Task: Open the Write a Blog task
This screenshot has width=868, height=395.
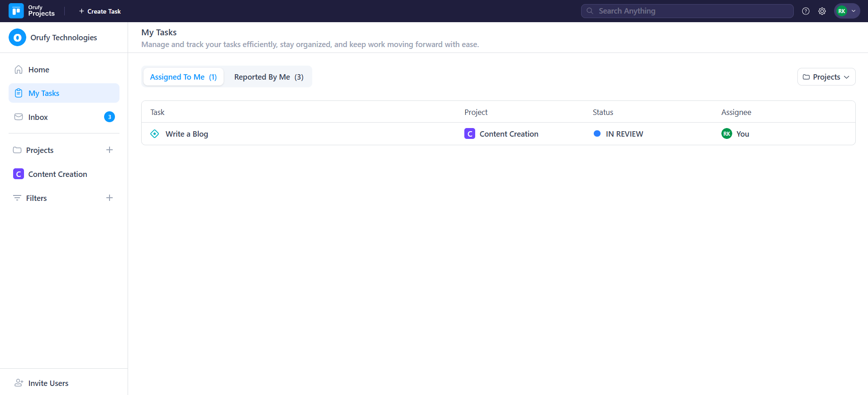Action: coord(186,134)
